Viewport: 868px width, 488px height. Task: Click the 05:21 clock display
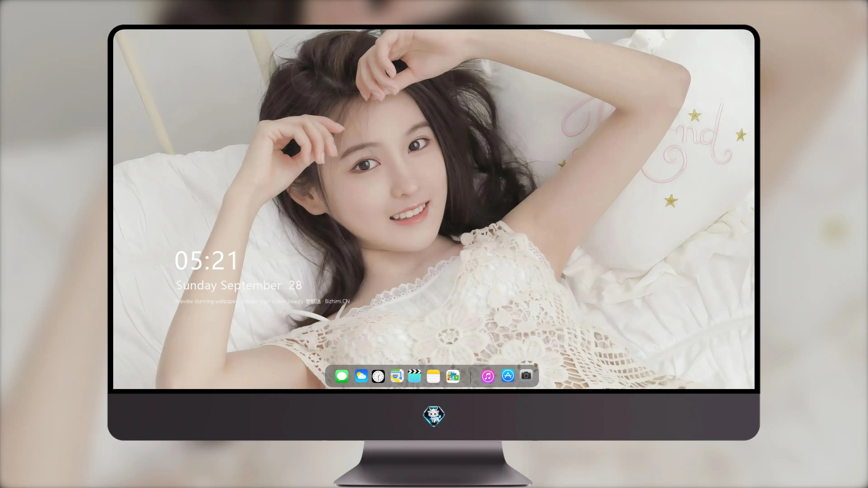tap(206, 261)
